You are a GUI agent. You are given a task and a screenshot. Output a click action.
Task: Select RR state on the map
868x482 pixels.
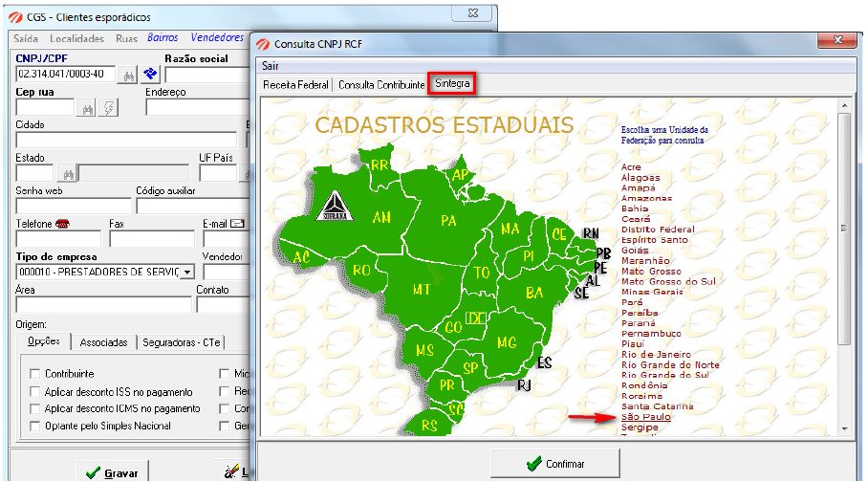coord(380,164)
